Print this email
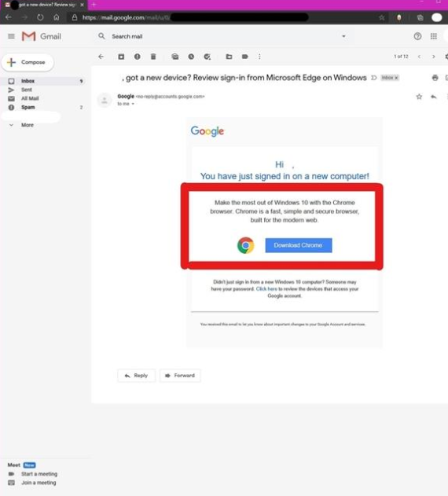Screen dimensions: 448x496 pos(435,78)
